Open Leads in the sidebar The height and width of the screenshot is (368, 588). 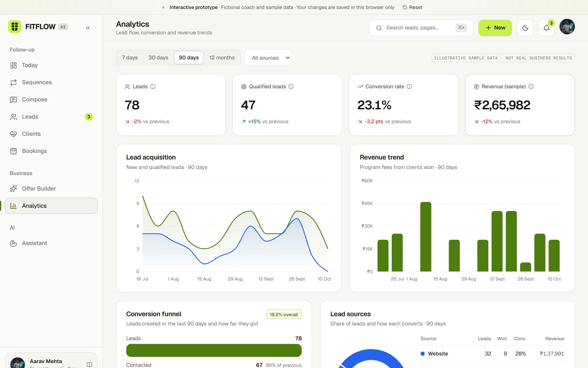point(51,117)
